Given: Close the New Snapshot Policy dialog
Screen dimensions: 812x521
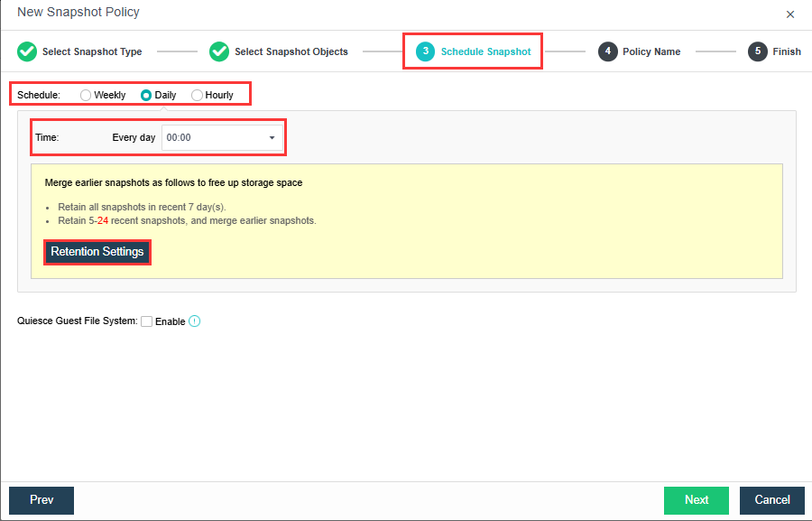Looking at the screenshot, I should point(790,14).
